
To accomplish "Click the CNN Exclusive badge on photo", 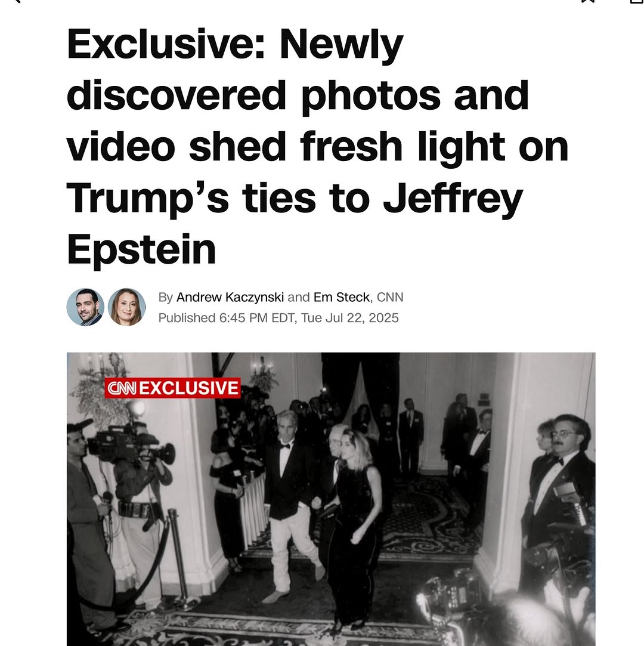I will (x=172, y=388).
